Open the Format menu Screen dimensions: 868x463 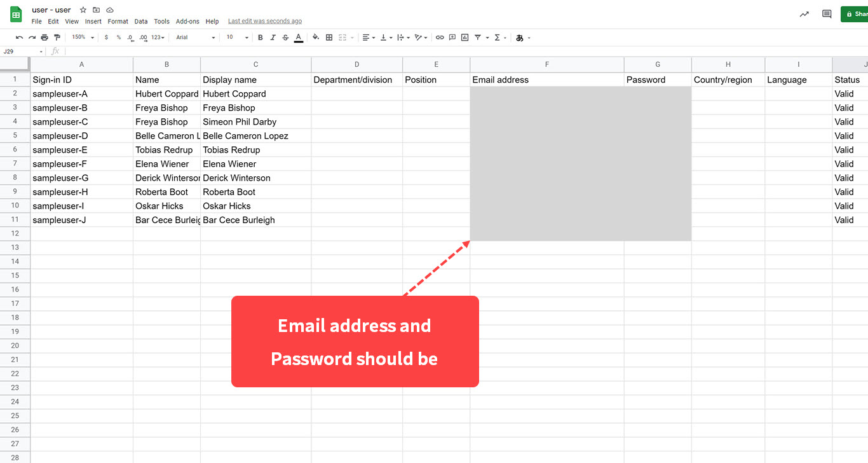[x=118, y=22]
